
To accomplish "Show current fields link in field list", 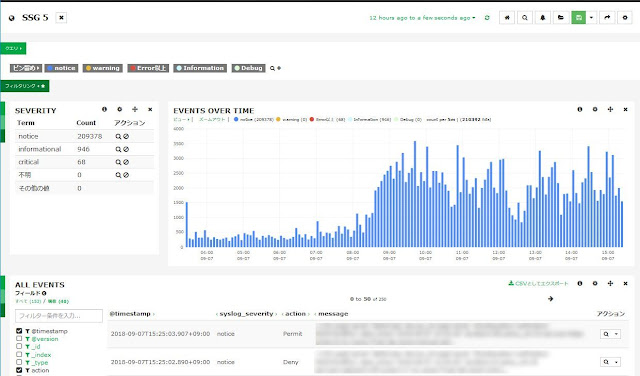I will click(58, 301).
